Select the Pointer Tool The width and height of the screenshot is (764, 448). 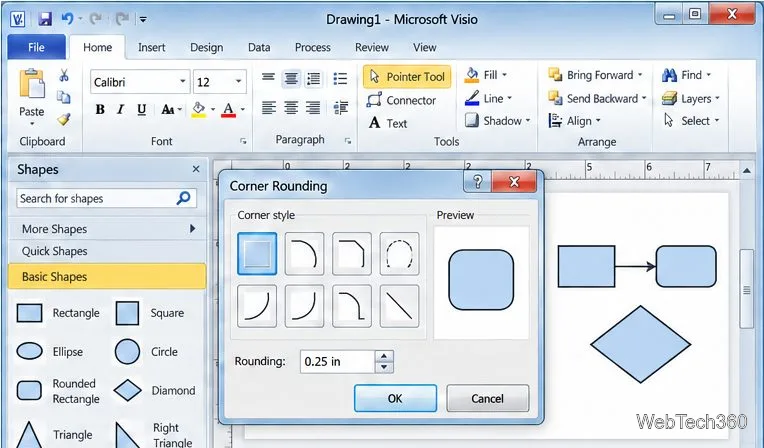point(407,77)
